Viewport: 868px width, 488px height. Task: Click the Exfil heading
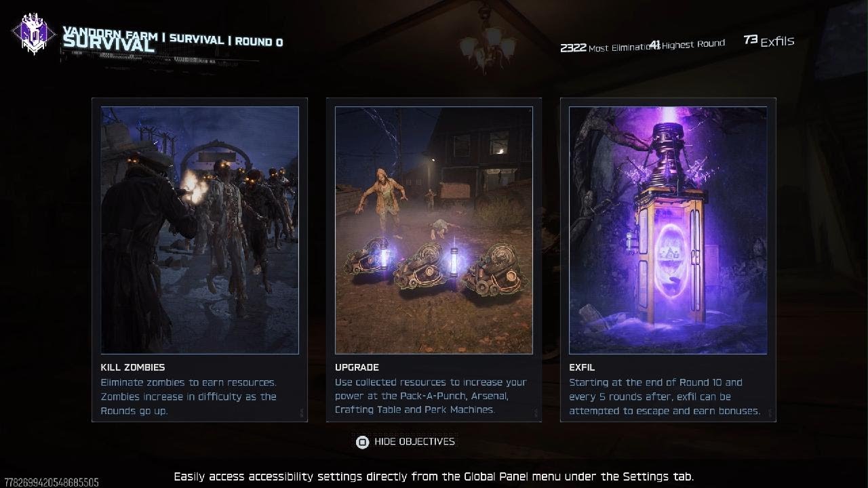582,367
